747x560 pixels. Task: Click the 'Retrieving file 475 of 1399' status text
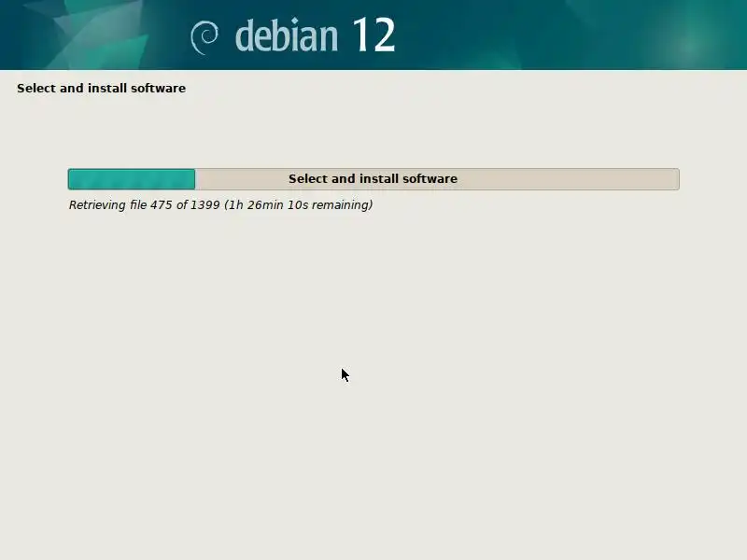tap(220, 205)
